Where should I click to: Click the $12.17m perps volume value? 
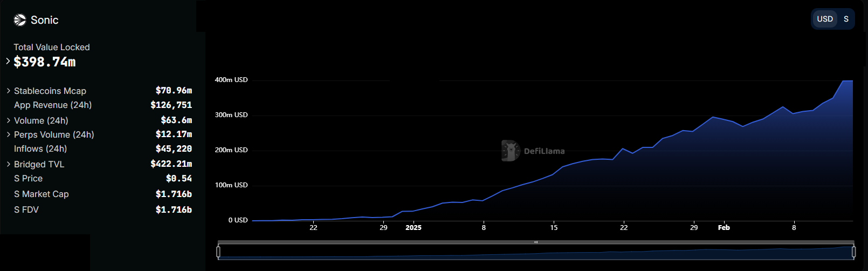[174, 134]
